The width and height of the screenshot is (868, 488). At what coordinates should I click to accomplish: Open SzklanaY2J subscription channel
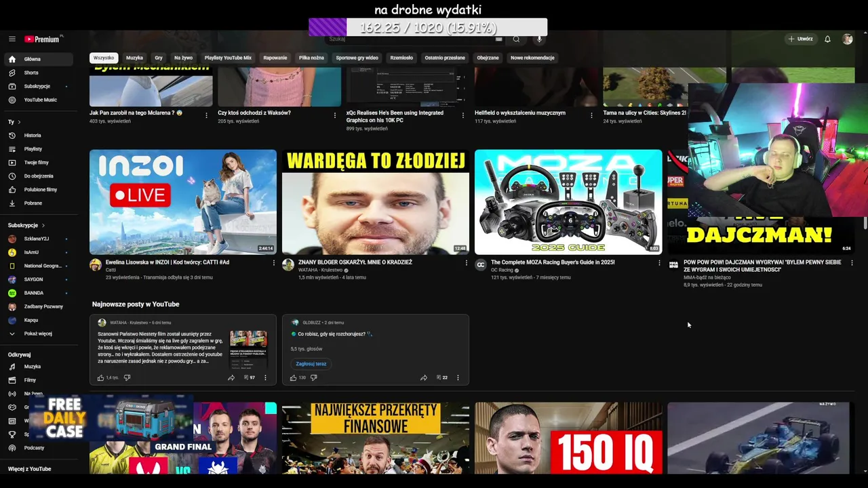tap(38, 239)
